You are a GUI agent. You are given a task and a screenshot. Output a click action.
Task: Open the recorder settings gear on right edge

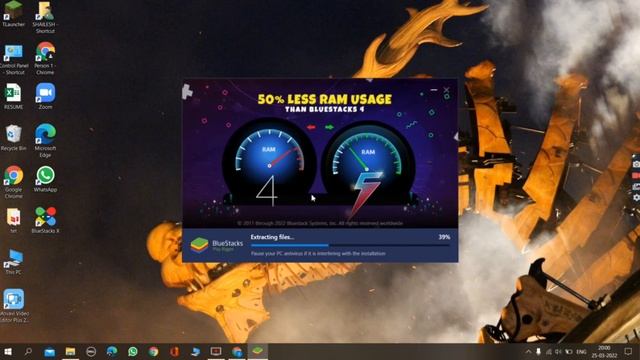coord(636,198)
